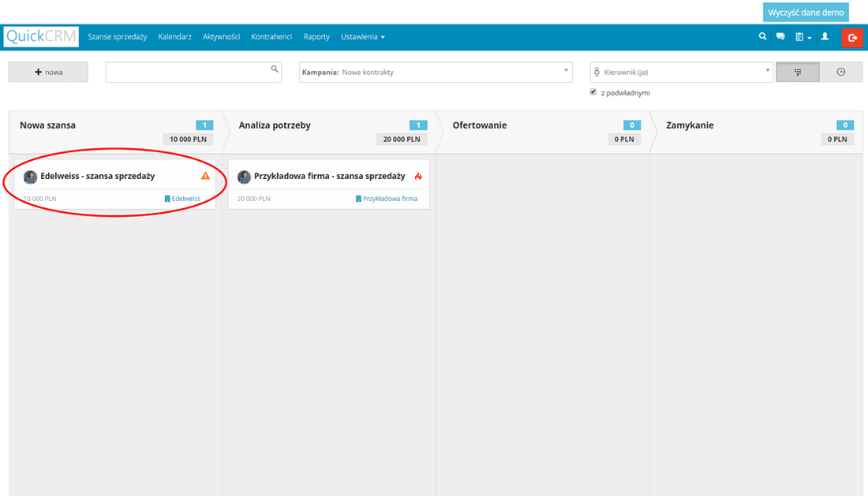Toggle the 'z podwładnymi' checkbox

click(x=593, y=92)
